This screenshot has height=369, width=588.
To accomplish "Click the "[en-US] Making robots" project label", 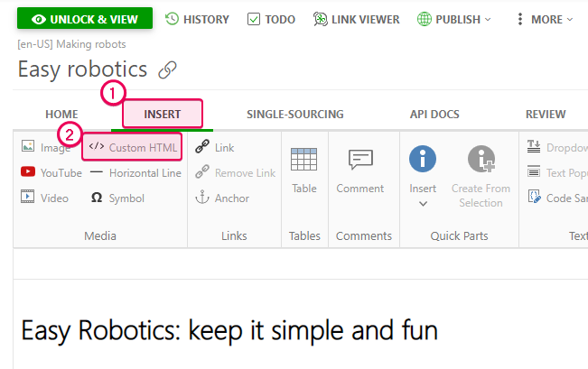I will click(71, 44).
